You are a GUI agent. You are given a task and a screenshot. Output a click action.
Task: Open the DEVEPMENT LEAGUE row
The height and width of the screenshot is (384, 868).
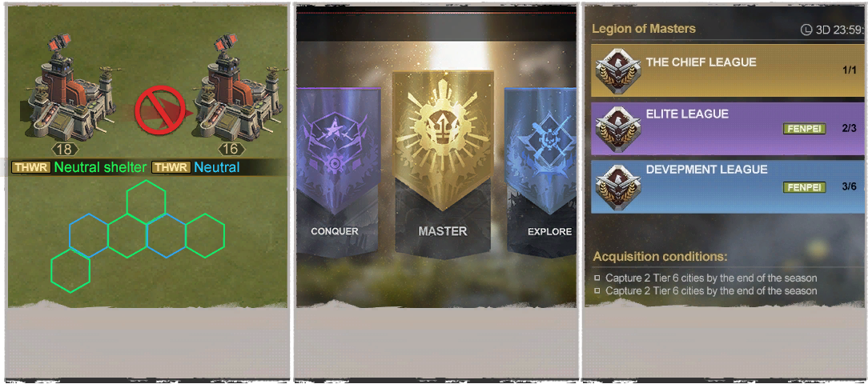727,186
